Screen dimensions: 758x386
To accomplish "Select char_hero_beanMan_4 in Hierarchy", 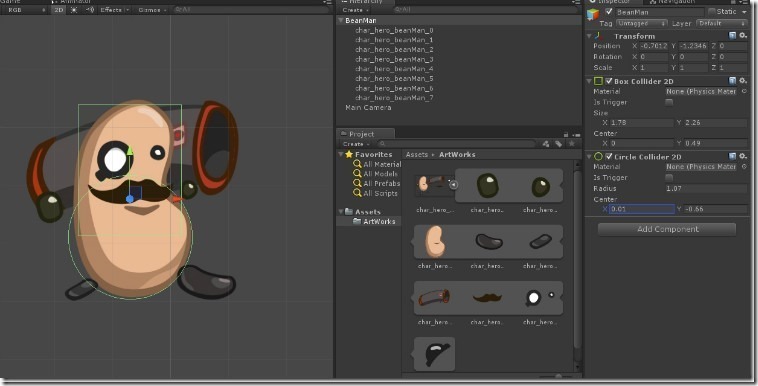I will pyautogui.click(x=394, y=69).
